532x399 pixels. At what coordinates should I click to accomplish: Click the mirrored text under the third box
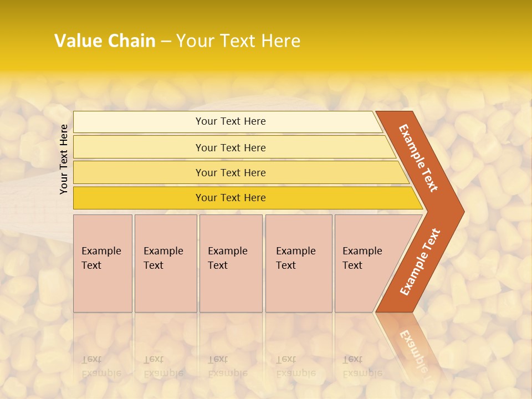coord(227,366)
